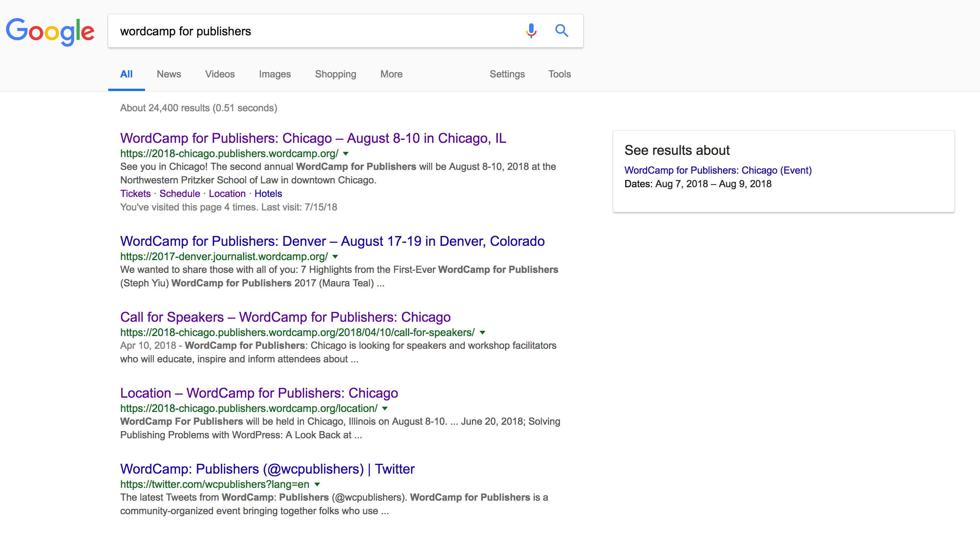Open the Hotels sitelink
980x536 pixels.
pos(268,194)
